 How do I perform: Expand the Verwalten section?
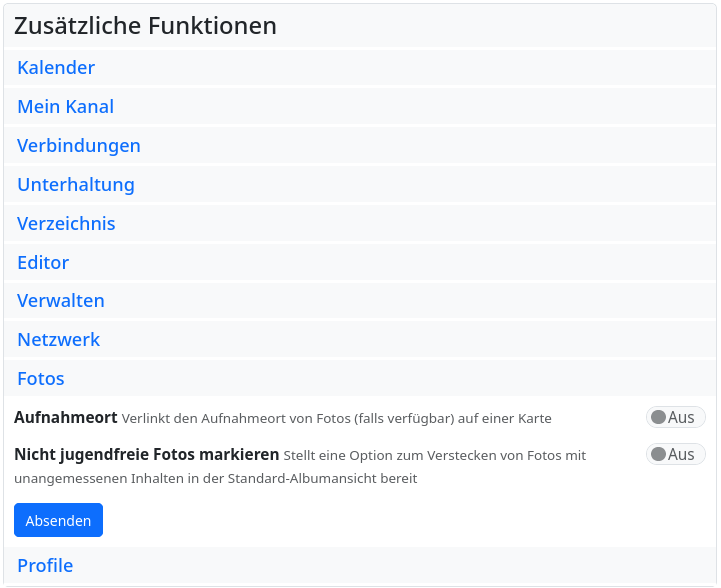(60, 301)
